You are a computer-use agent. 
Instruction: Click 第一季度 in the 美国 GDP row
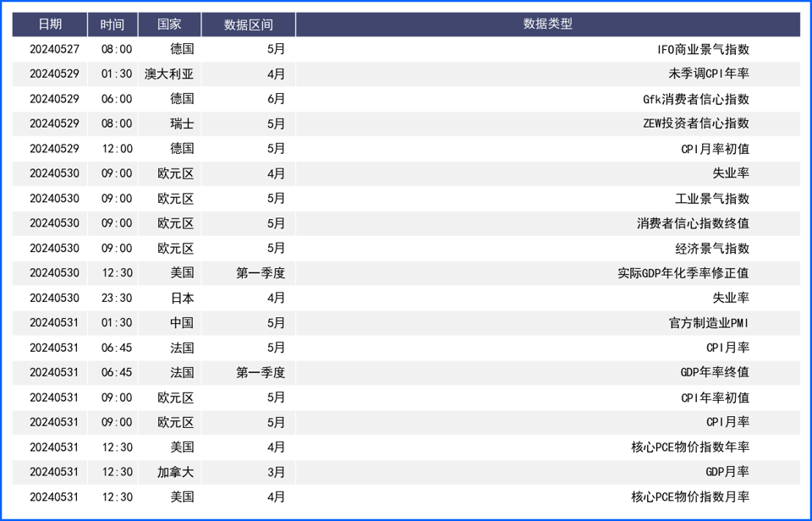261,273
